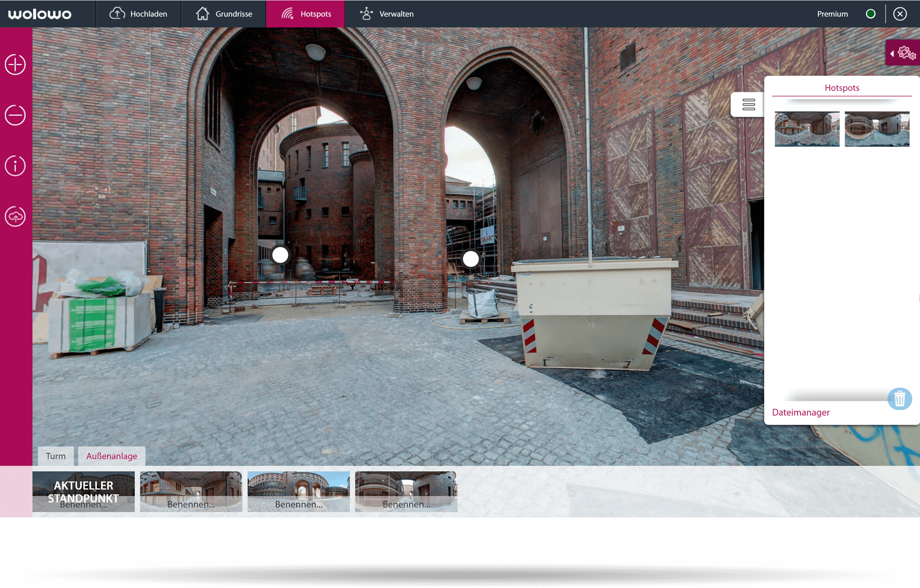Image resolution: width=920 pixels, height=588 pixels.
Task: Click the zoom out minus icon
Action: point(15,115)
